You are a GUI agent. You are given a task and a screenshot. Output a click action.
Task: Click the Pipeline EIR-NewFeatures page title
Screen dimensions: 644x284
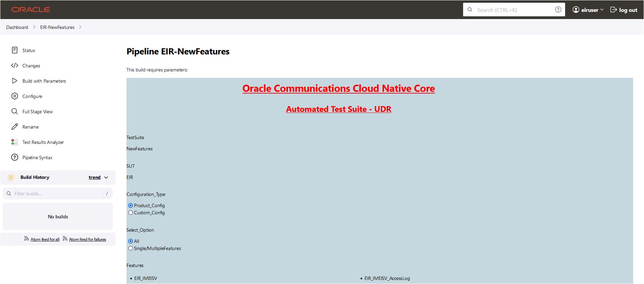tap(178, 51)
